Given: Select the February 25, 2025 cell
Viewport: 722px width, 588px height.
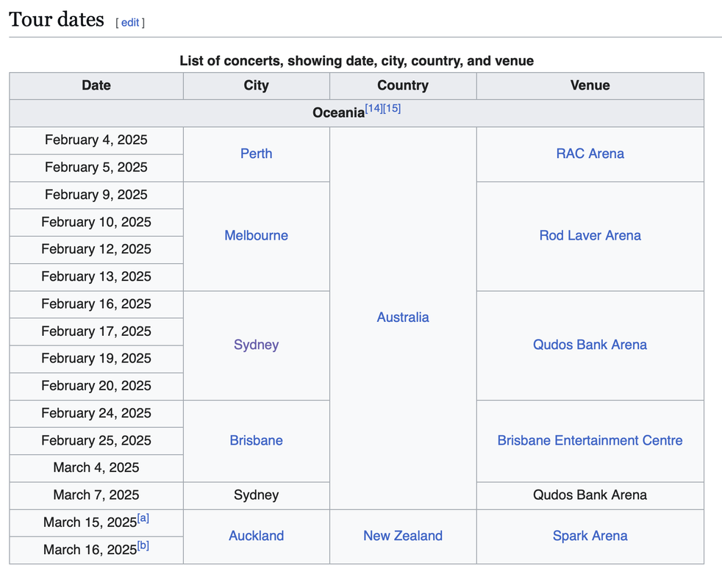Looking at the screenshot, I should tap(96, 441).
